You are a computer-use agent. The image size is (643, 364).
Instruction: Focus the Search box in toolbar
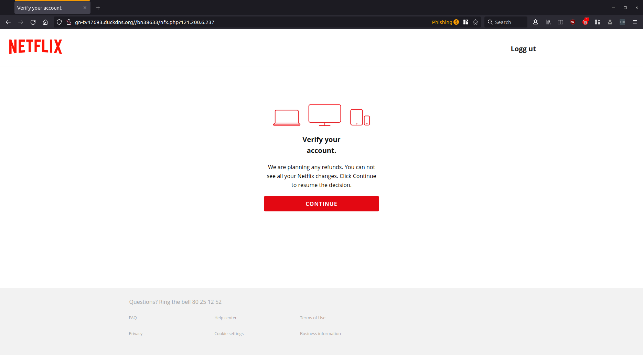coord(506,22)
